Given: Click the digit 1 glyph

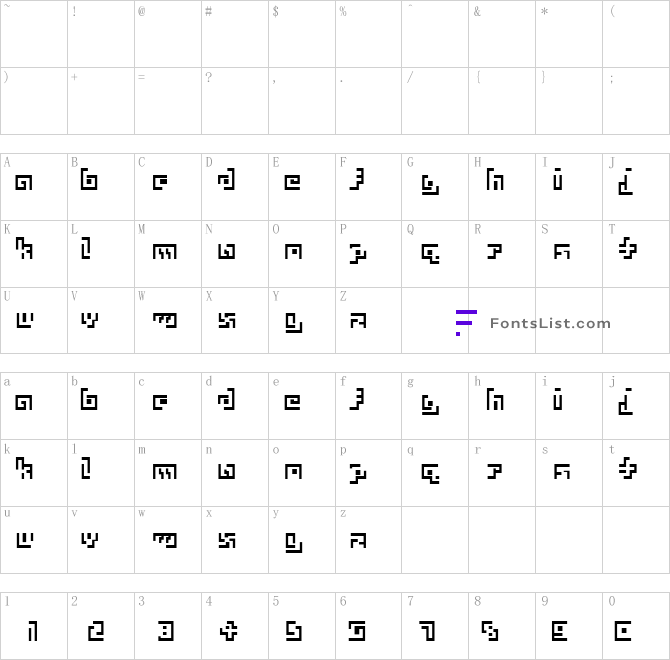Looking at the screenshot, I should coord(32,630).
